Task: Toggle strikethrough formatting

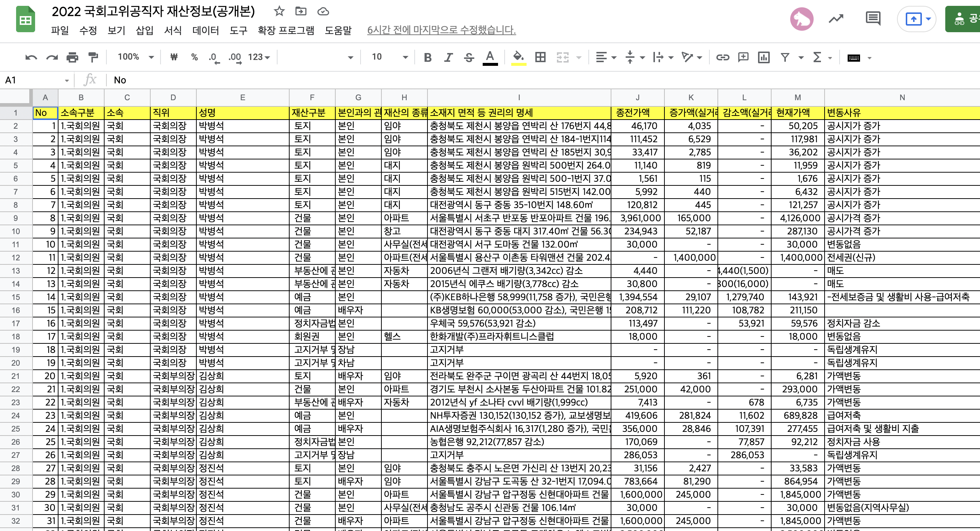Action: tap(469, 57)
